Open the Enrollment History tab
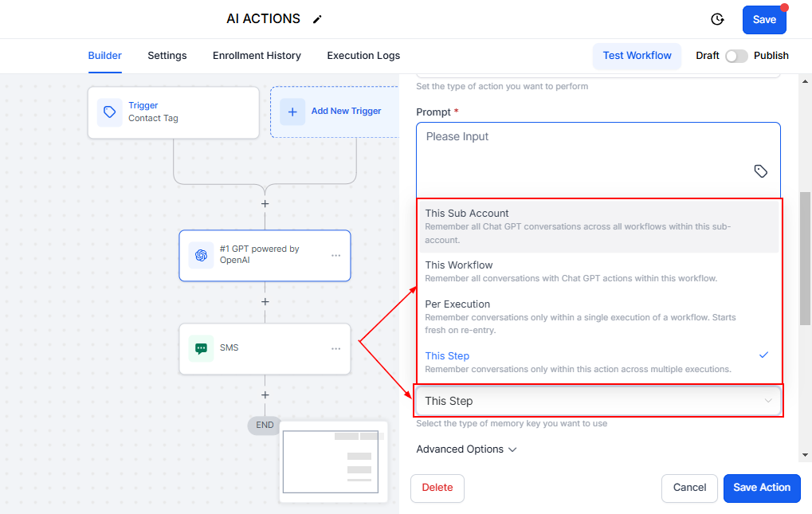 (x=257, y=56)
